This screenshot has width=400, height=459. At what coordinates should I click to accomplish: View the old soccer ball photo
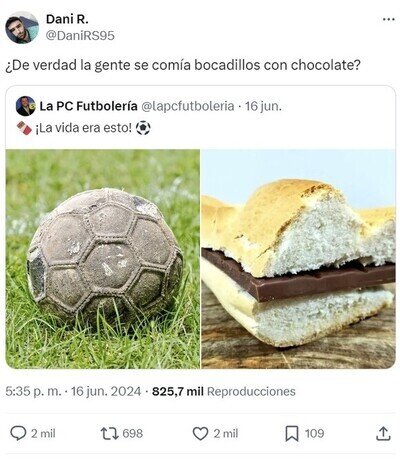coord(103,259)
